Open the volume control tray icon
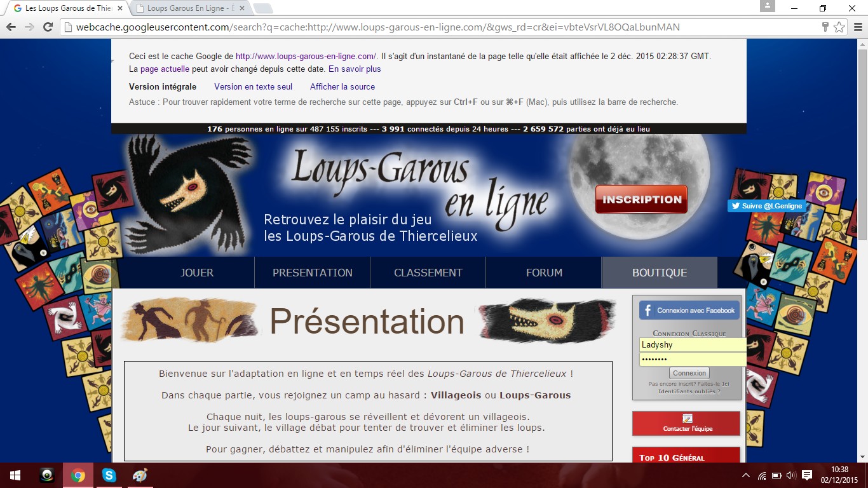Viewport: 868px width, 488px height. (791, 475)
